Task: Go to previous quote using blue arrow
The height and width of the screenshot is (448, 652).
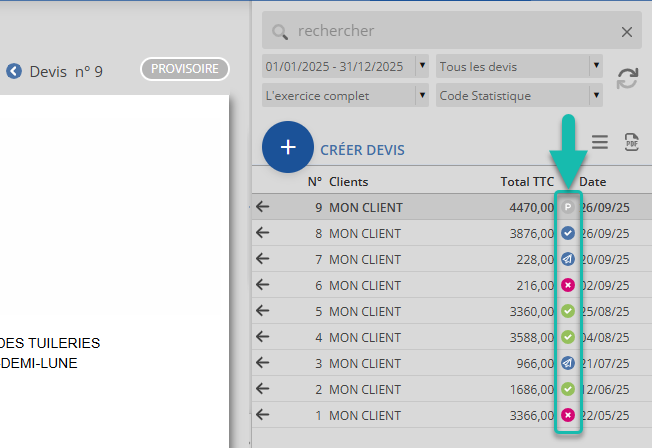Action: 14,71
